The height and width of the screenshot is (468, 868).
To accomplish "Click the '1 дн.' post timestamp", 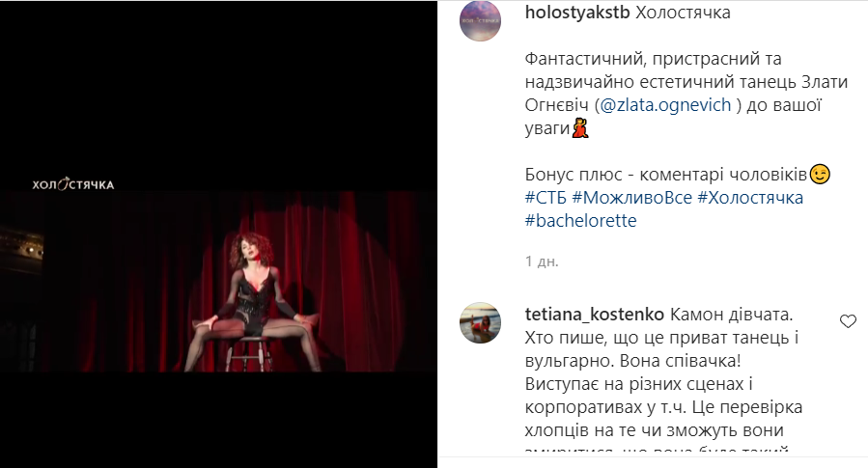I will point(542,262).
